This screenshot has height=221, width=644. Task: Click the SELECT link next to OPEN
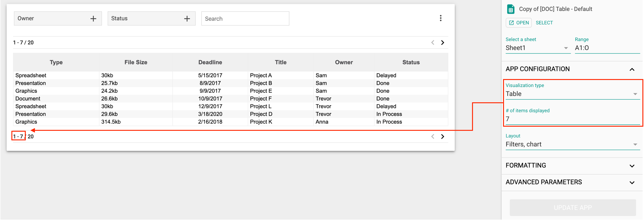[544, 23]
